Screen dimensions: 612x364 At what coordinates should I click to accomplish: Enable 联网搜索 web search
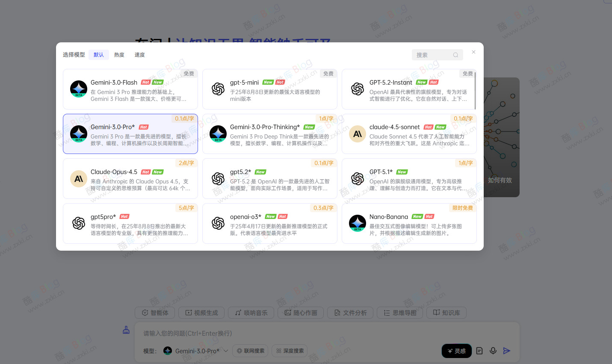click(x=250, y=350)
